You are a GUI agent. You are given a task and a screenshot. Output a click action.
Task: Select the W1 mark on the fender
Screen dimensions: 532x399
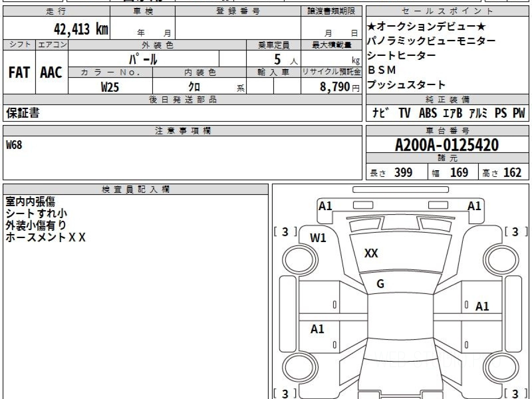click(x=318, y=238)
